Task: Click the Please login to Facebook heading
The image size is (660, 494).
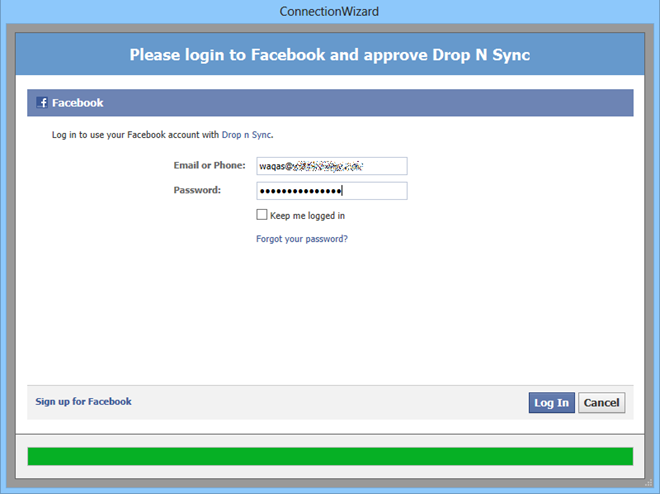Action: pyautogui.click(x=330, y=55)
